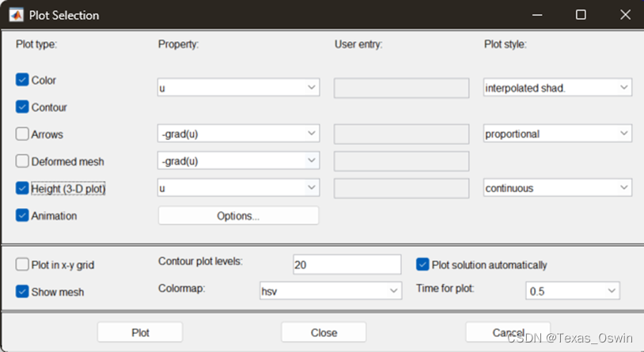The height and width of the screenshot is (352, 644).
Task: Click the MATLAB icon in title bar
Action: 17,15
